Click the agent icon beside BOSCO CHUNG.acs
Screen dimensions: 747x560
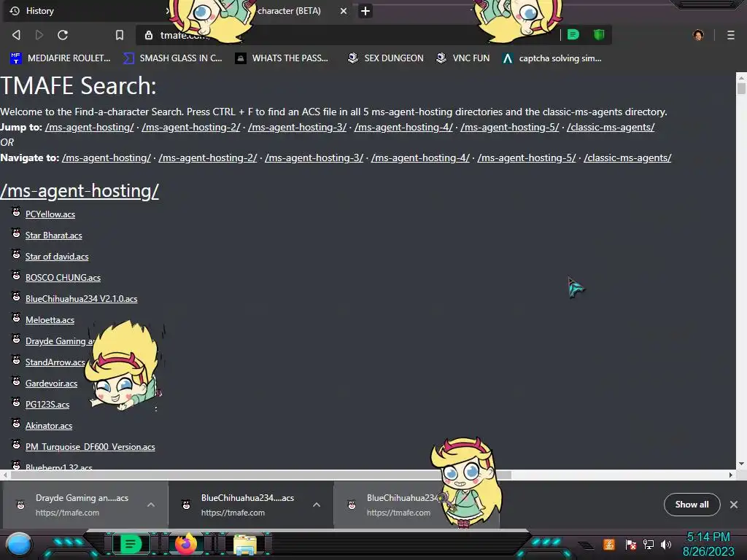point(16,275)
